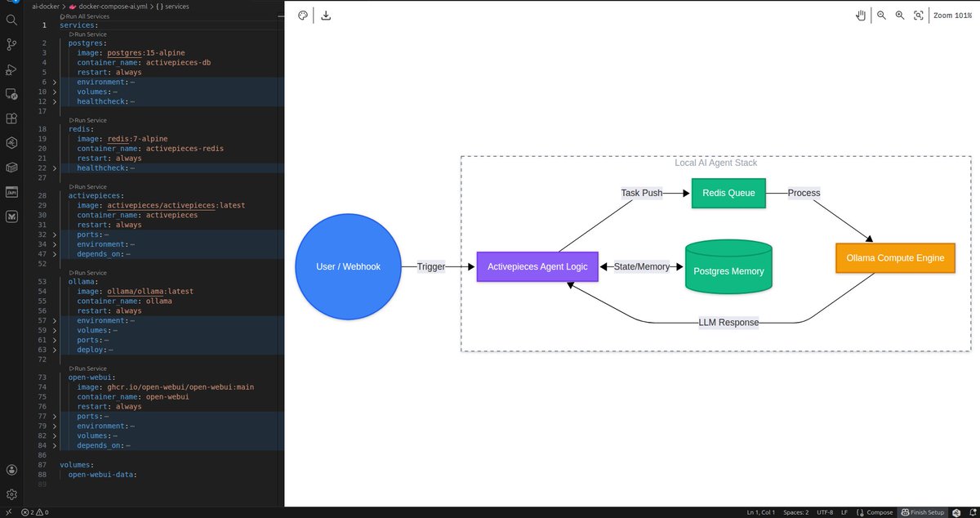980x518 pixels.
Task: Change the end-of-line sequence LF
Action: pos(844,512)
